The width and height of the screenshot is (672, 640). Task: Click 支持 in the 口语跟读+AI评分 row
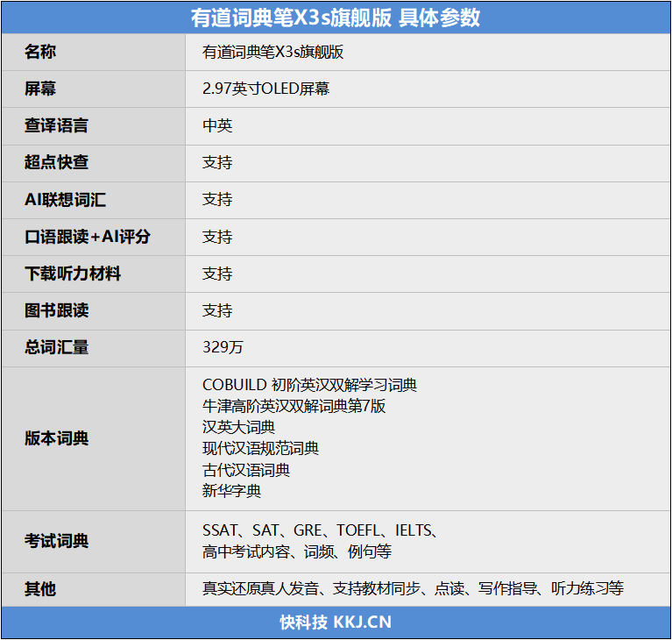click(217, 237)
